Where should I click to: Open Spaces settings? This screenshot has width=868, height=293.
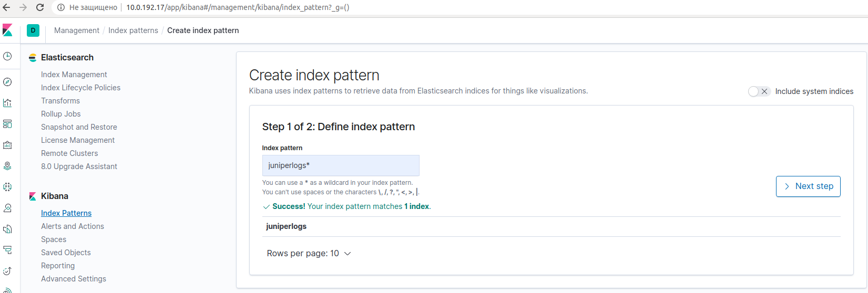point(54,239)
